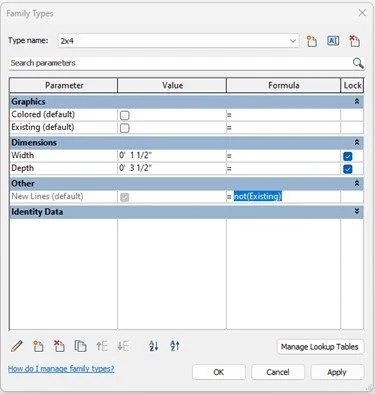The image size is (375, 394).
Task: Open the 'How do I manage family types?' link
Action: tap(61, 369)
